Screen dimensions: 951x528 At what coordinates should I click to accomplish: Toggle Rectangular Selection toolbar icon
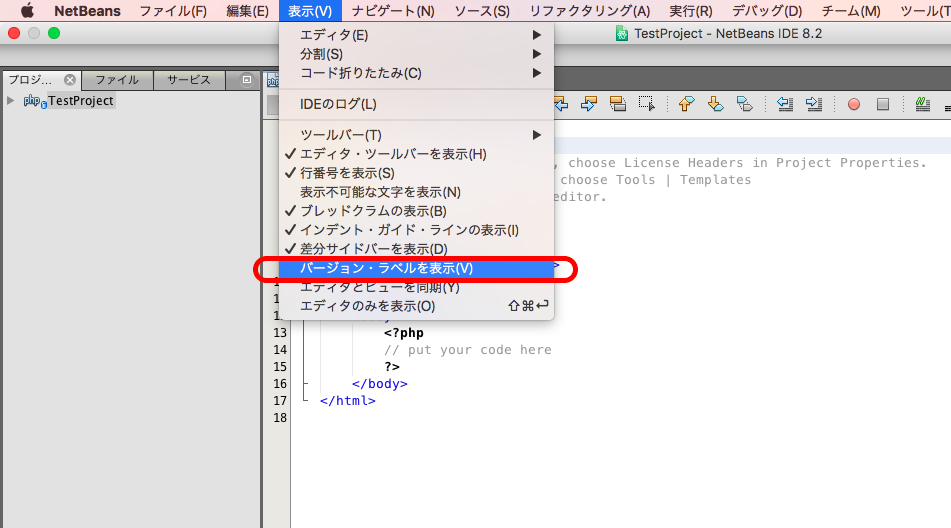click(647, 104)
